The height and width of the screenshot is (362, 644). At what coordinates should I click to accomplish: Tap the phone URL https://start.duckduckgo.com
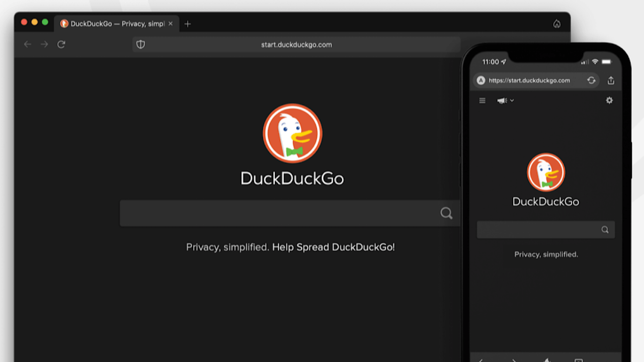click(529, 80)
